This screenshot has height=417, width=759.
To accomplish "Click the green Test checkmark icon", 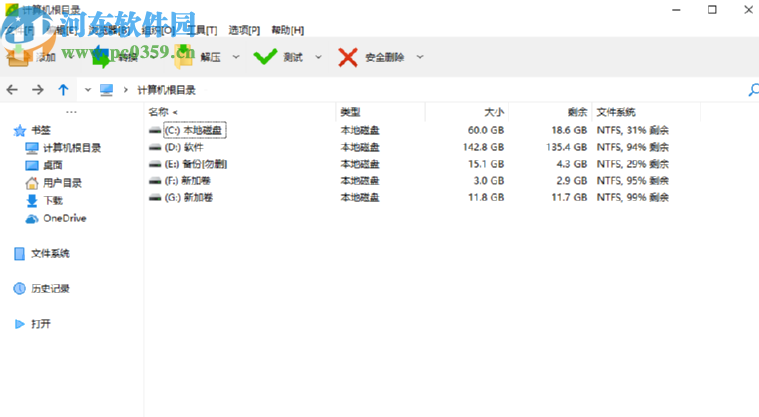I will (x=265, y=57).
